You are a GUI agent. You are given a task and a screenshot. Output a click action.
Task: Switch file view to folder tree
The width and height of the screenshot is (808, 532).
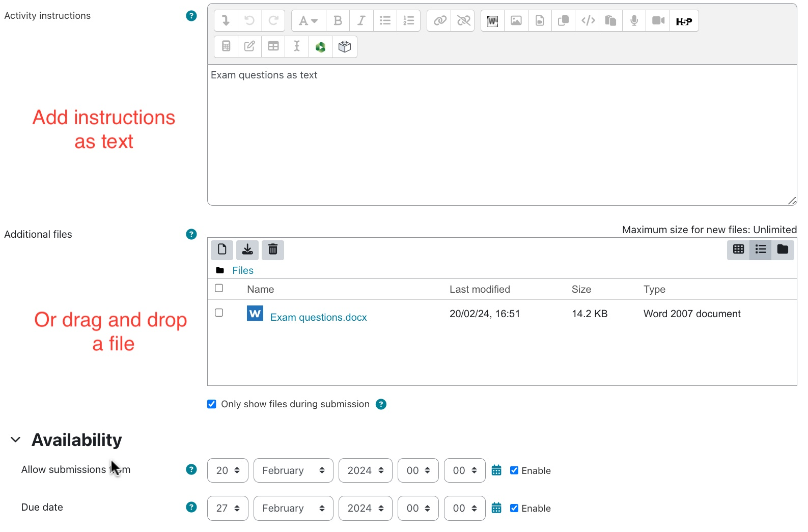click(783, 249)
